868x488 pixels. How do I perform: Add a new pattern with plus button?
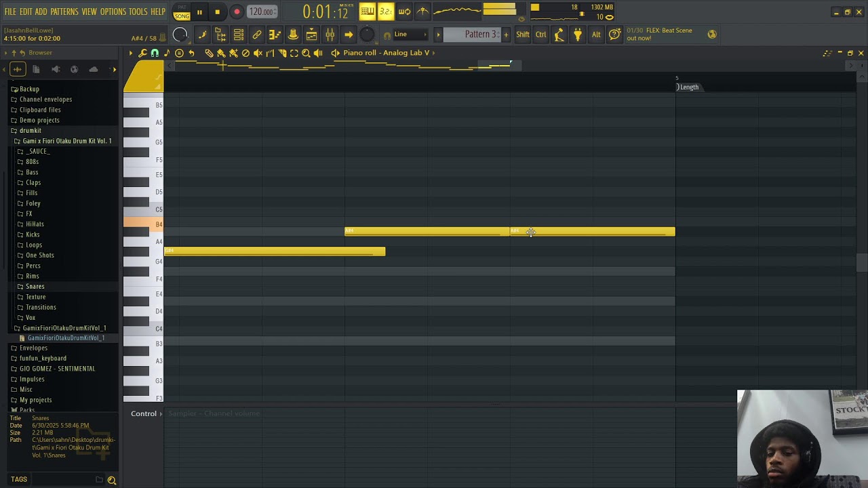pyautogui.click(x=505, y=35)
